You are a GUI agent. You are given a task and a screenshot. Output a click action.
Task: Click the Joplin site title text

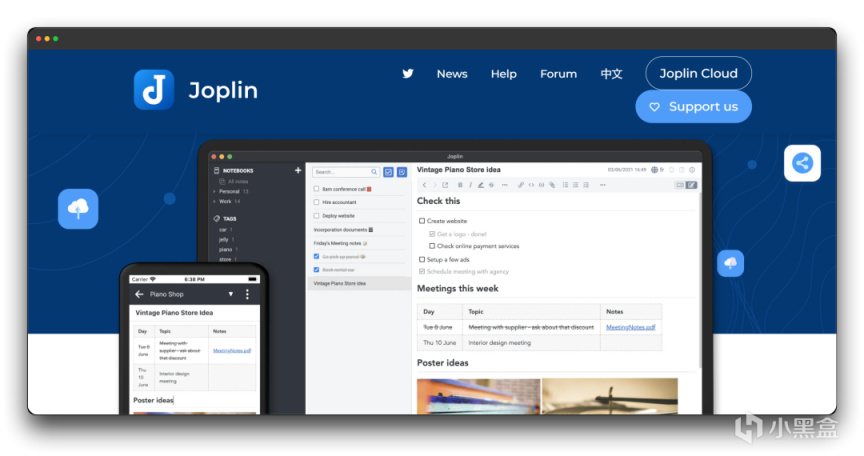point(223,90)
